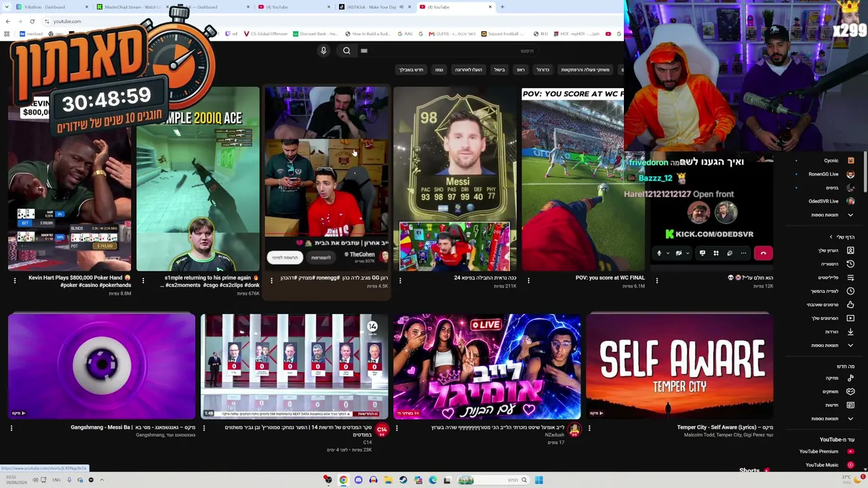Open the C14 channel avatar under news video
This screenshot has width=868, height=488.
tap(382, 430)
